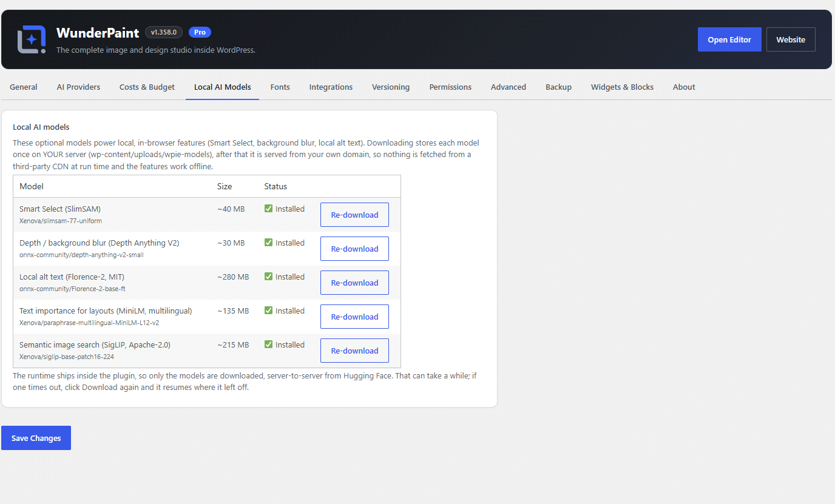Screen dimensions: 835x504
Task: Click the green check icon for Florence-2
Action: [269, 277]
